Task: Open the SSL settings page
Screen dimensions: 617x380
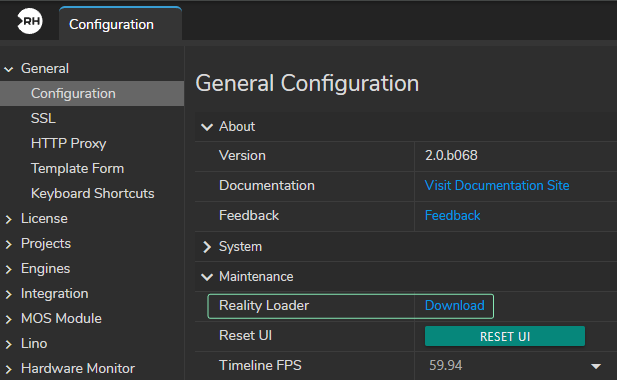Action: click(43, 118)
